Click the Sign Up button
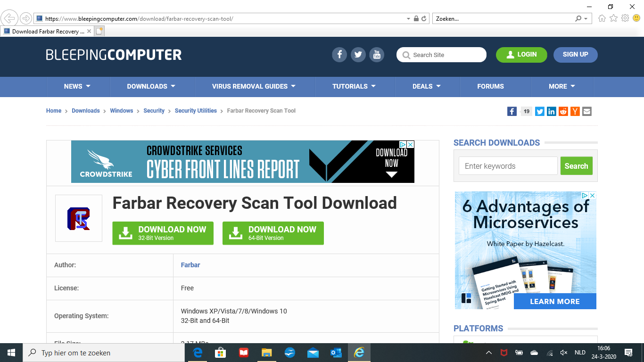 (x=576, y=55)
